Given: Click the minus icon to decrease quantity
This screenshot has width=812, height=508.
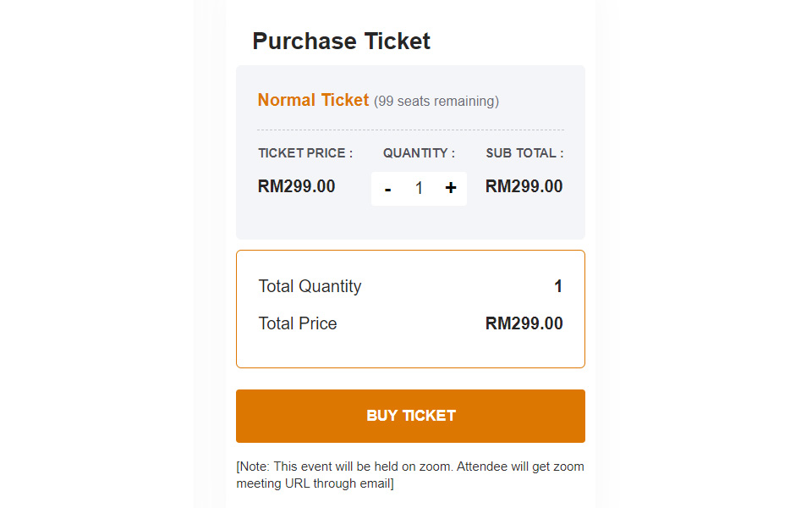Looking at the screenshot, I should 387,188.
